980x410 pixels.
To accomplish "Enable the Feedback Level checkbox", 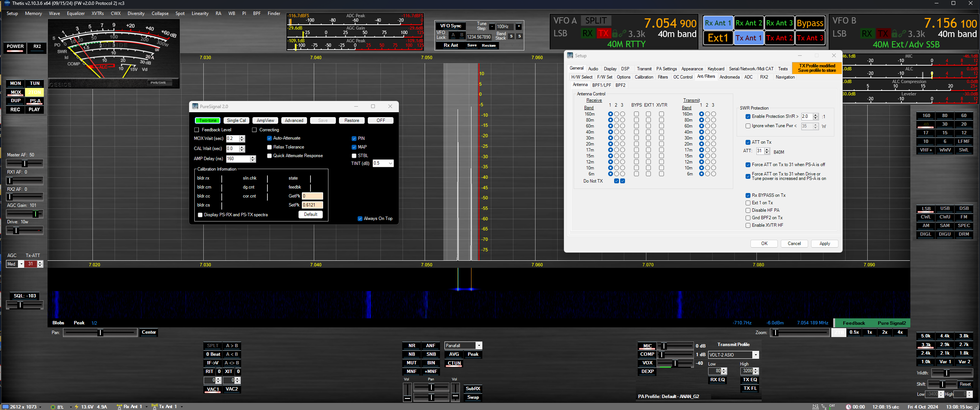I will coord(197,130).
